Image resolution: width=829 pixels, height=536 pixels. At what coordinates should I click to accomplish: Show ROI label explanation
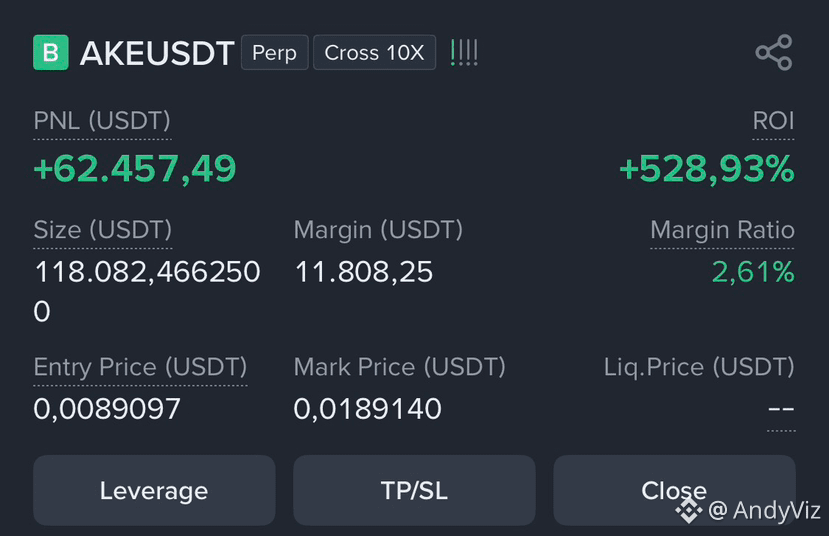[773, 121]
